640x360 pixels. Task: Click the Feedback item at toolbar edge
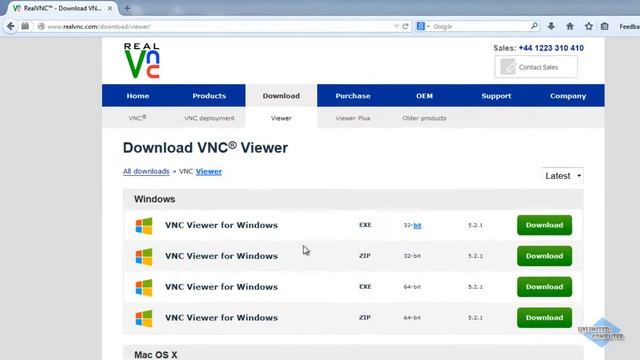[629, 27]
